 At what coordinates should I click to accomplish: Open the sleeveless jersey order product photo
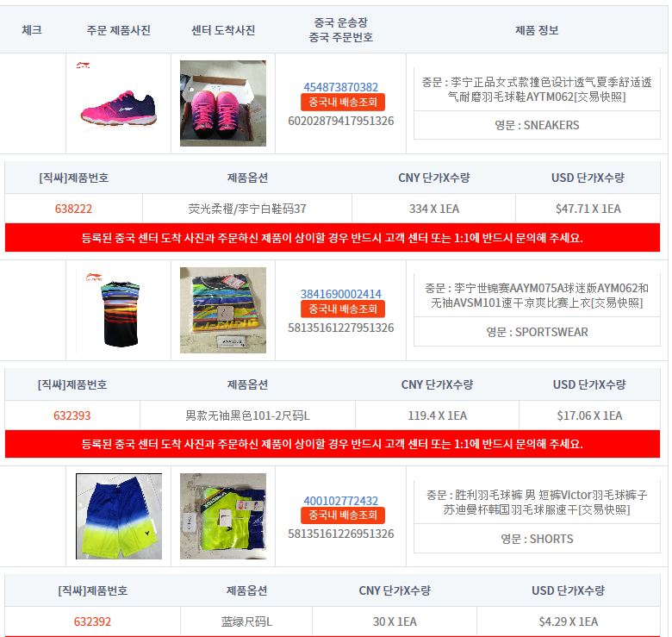[x=119, y=310]
